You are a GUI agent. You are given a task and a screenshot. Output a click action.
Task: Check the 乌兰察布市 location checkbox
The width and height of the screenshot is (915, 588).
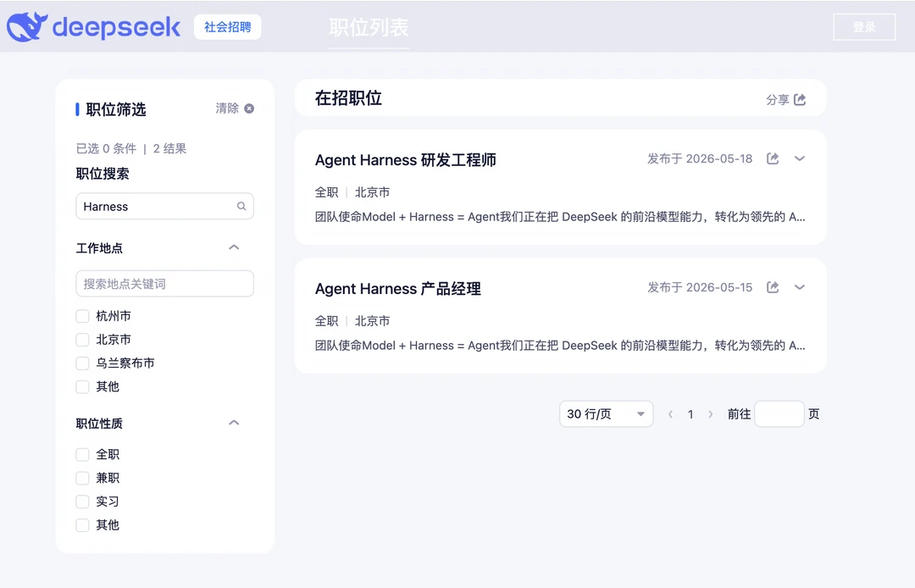(x=82, y=363)
